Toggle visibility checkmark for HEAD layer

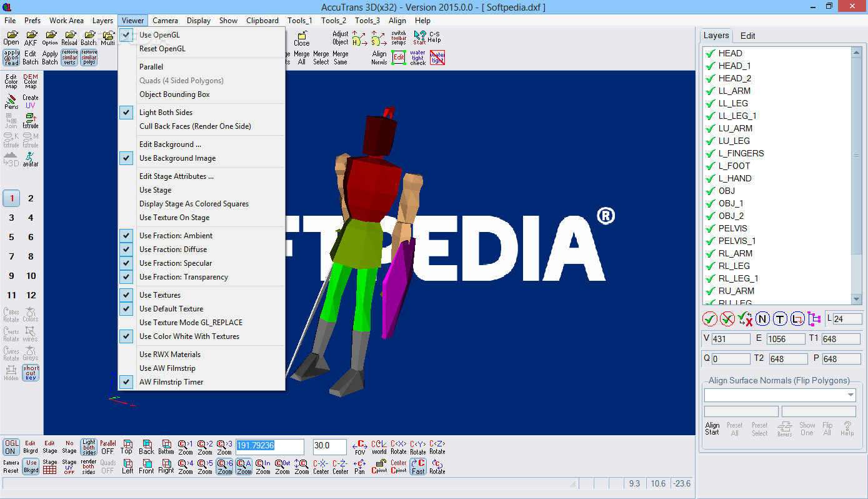tap(710, 53)
